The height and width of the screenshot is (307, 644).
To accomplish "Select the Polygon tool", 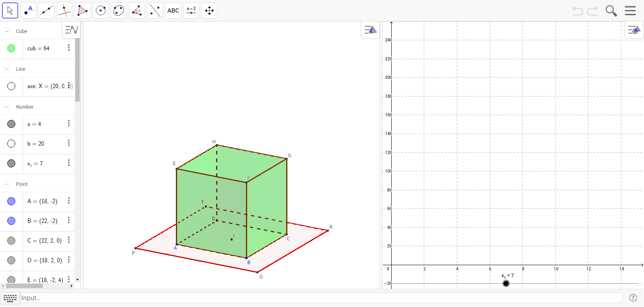I will (83, 10).
